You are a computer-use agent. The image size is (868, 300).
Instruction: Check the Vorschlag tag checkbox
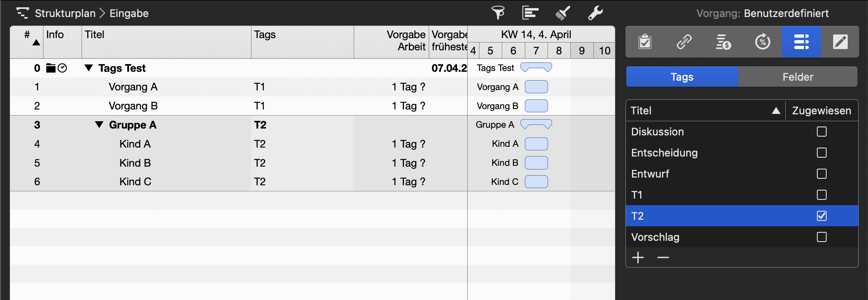821,237
